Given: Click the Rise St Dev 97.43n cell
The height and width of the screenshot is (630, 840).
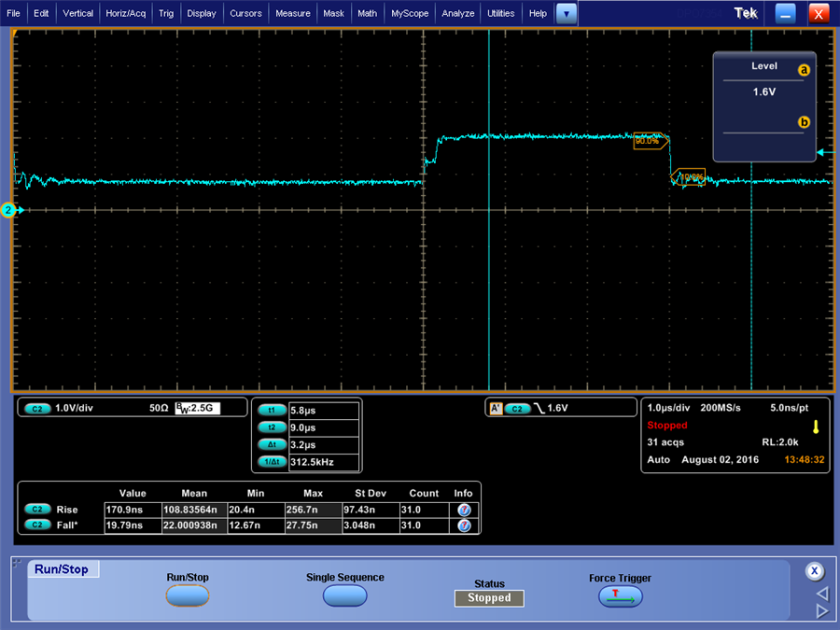Looking at the screenshot, I should tap(371, 510).
